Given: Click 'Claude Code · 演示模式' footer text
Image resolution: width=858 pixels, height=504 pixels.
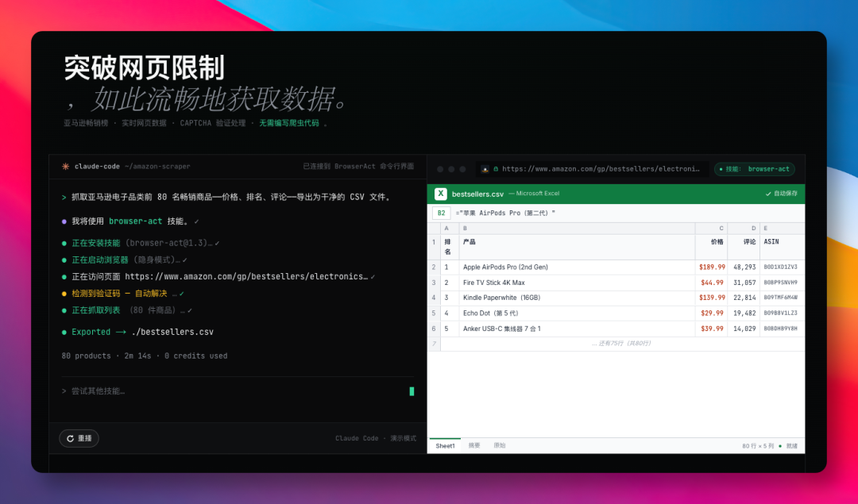Looking at the screenshot, I should [376, 438].
